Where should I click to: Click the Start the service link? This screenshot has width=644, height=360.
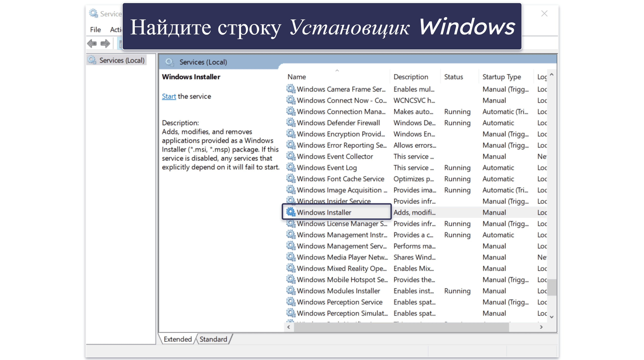click(x=169, y=96)
